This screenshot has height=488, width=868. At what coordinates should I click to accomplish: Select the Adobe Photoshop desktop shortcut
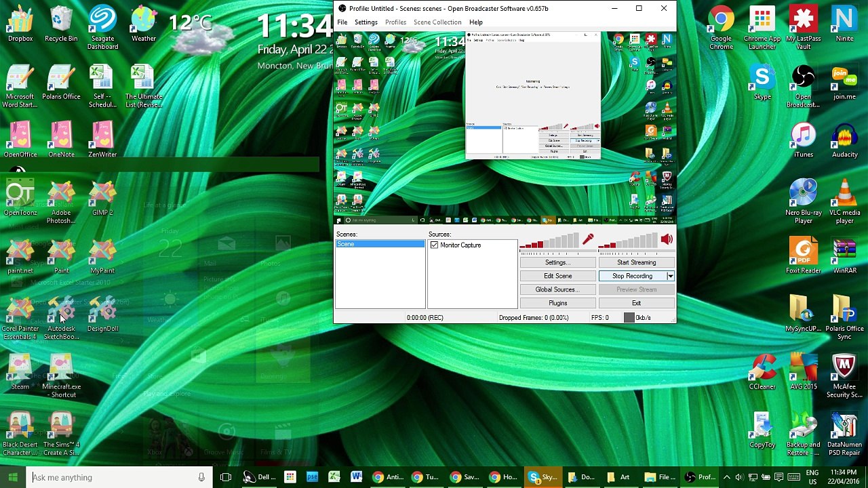click(x=61, y=202)
